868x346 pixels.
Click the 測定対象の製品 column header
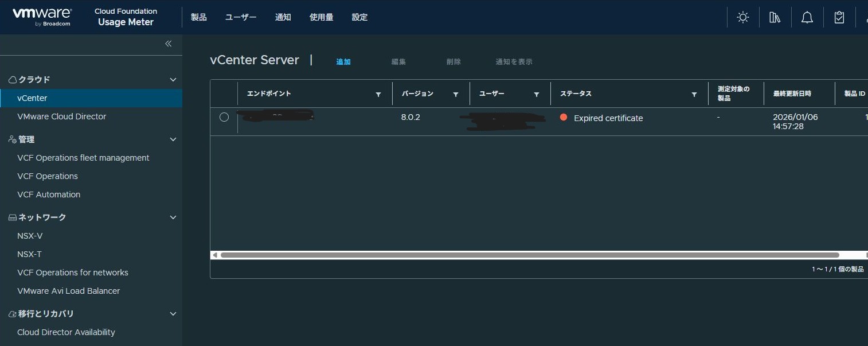733,94
